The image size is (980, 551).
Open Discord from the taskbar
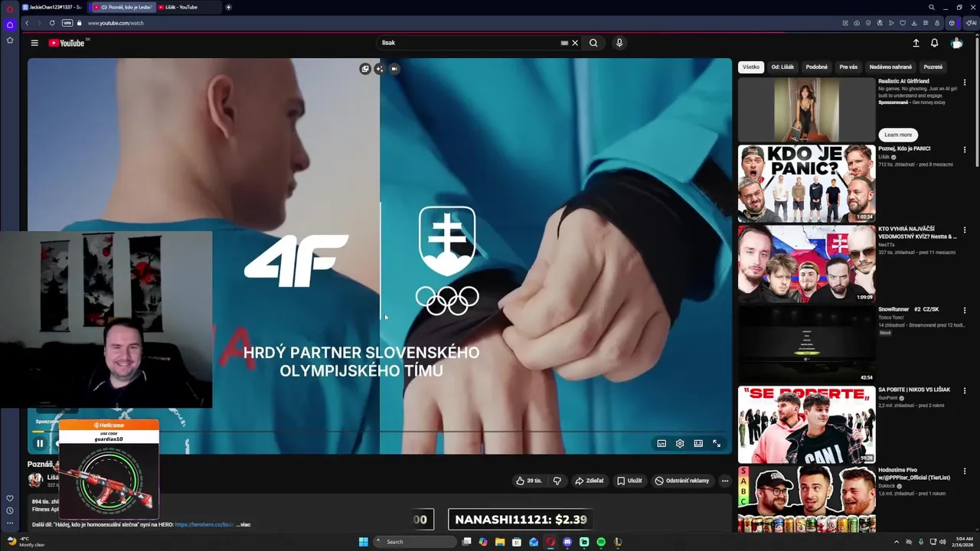tap(567, 542)
